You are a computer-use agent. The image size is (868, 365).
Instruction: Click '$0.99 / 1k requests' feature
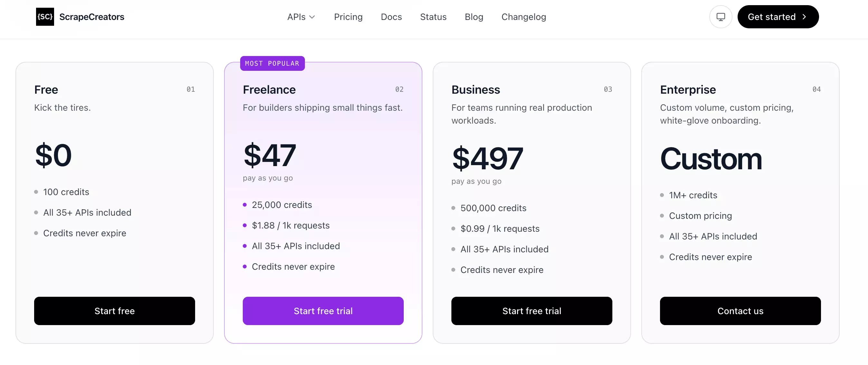500,229
